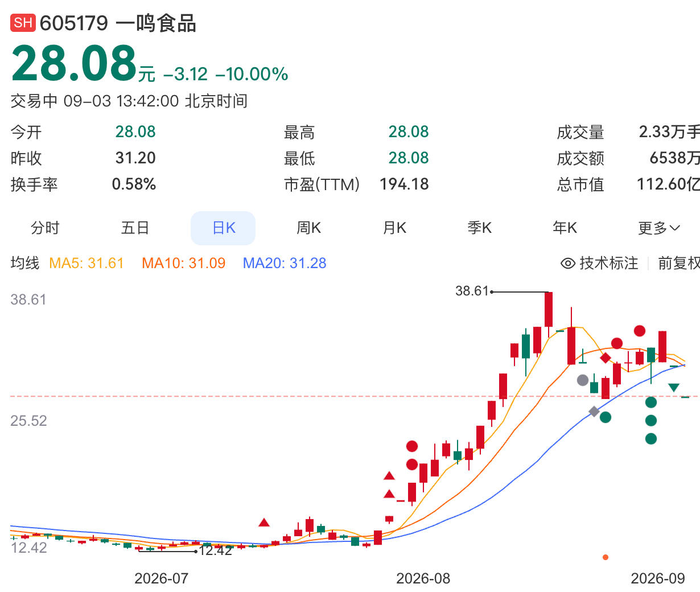Click the red triangle marker near July rally

coord(264,522)
